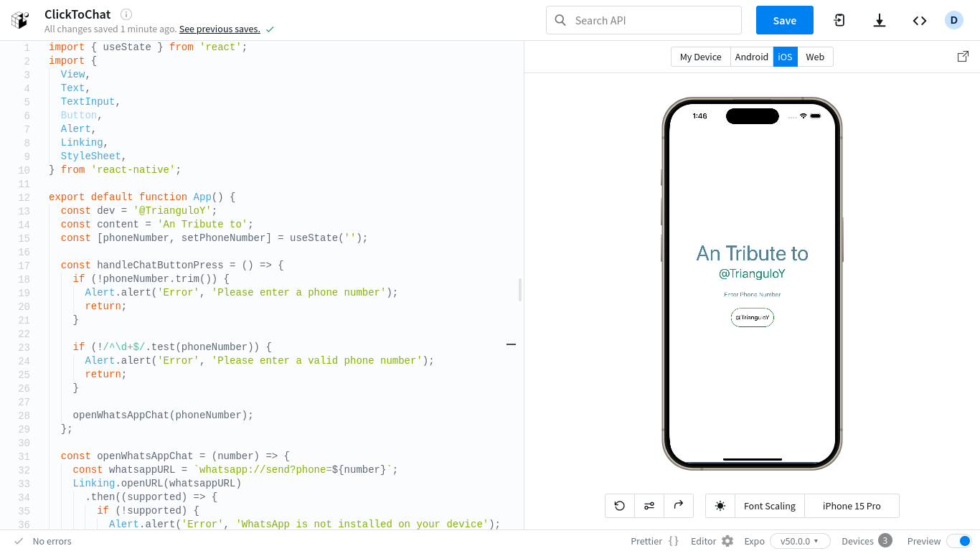This screenshot has height=551, width=980.
Task: Open the iPhone 15 Pro device selector
Action: point(852,506)
